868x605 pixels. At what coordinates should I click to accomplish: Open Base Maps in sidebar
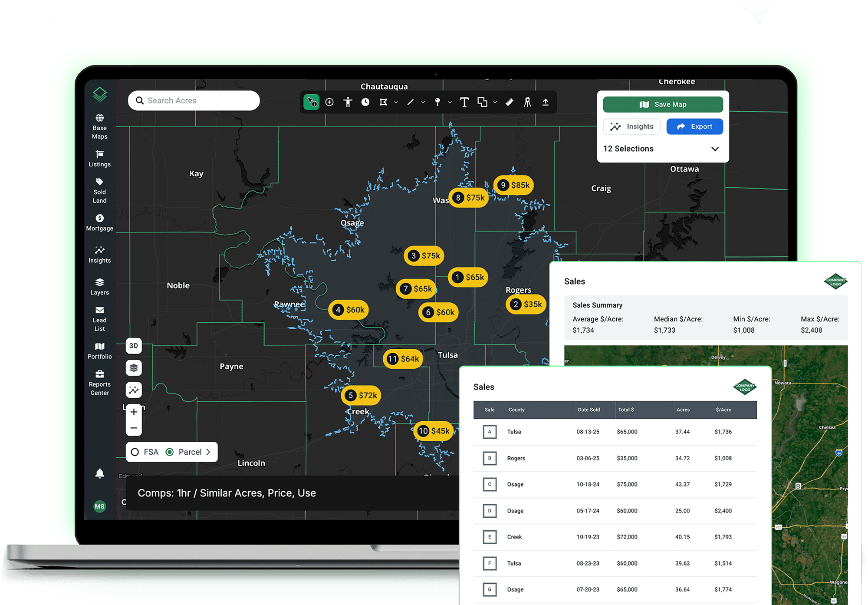point(100,126)
